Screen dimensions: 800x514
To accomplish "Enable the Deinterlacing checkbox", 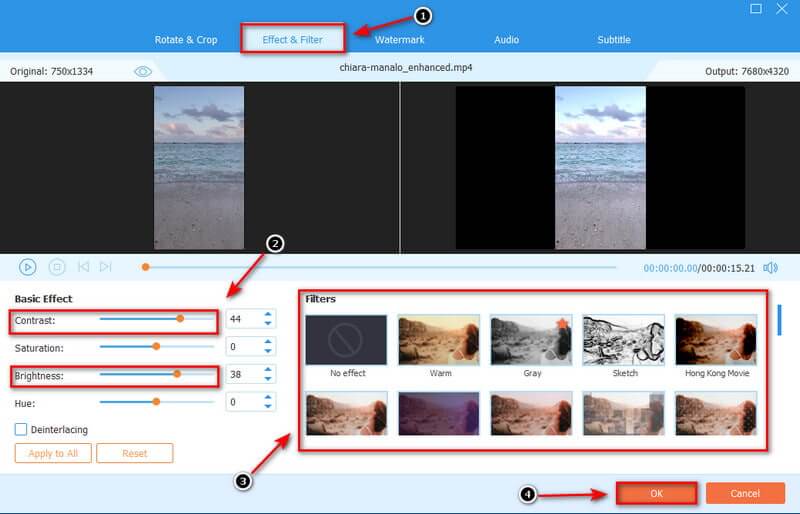I will tap(21, 429).
